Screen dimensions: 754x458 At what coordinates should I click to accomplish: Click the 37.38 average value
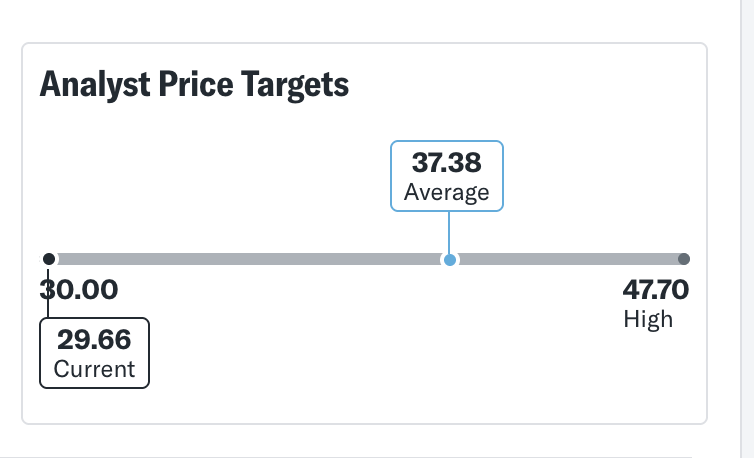(446, 162)
